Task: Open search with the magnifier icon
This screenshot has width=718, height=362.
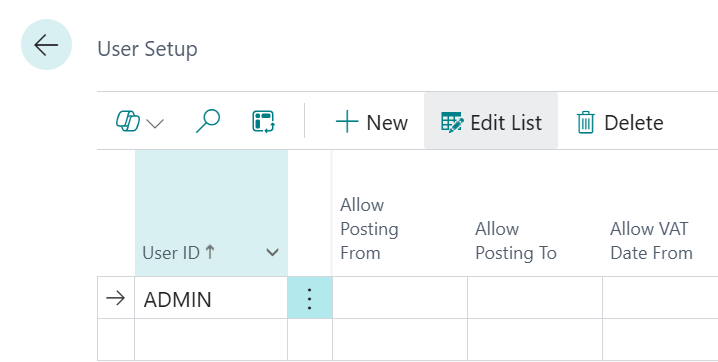Action: tap(208, 122)
